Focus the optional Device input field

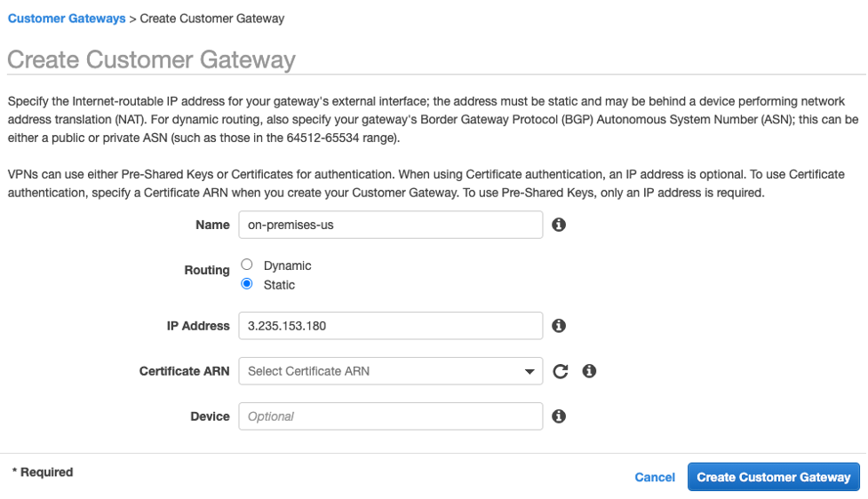tap(391, 416)
